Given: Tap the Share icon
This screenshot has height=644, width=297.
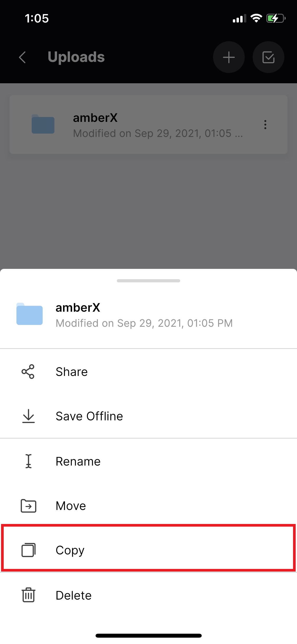Looking at the screenshot, I should click(28, 372).
